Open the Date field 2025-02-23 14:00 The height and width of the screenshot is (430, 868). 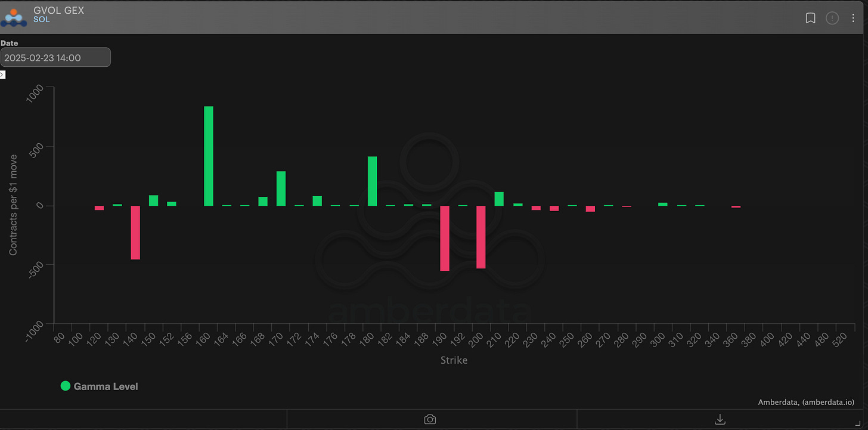pos(55,57)
